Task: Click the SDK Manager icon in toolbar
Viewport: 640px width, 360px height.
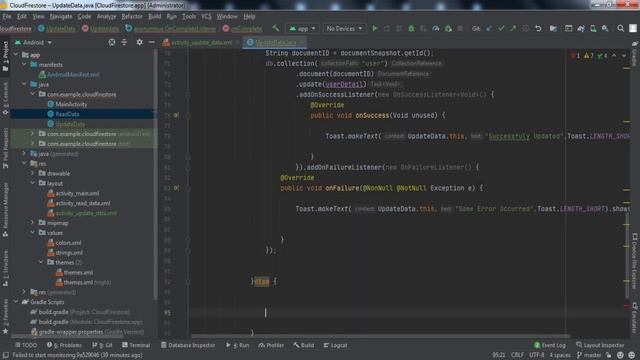Action: [605, 29]
